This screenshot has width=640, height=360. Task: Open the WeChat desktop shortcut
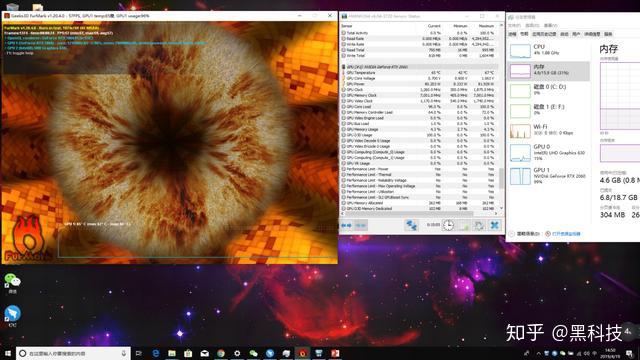coord(12,283)
